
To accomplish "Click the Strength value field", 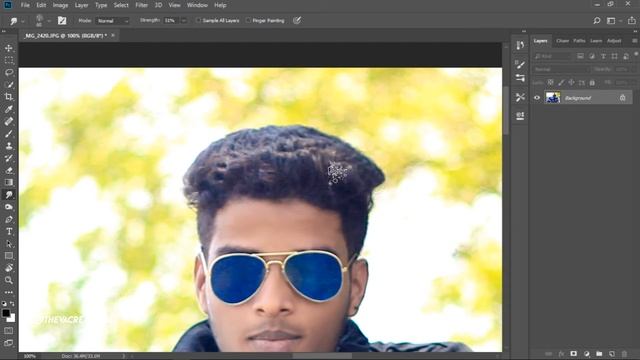I will pos(171,20).
